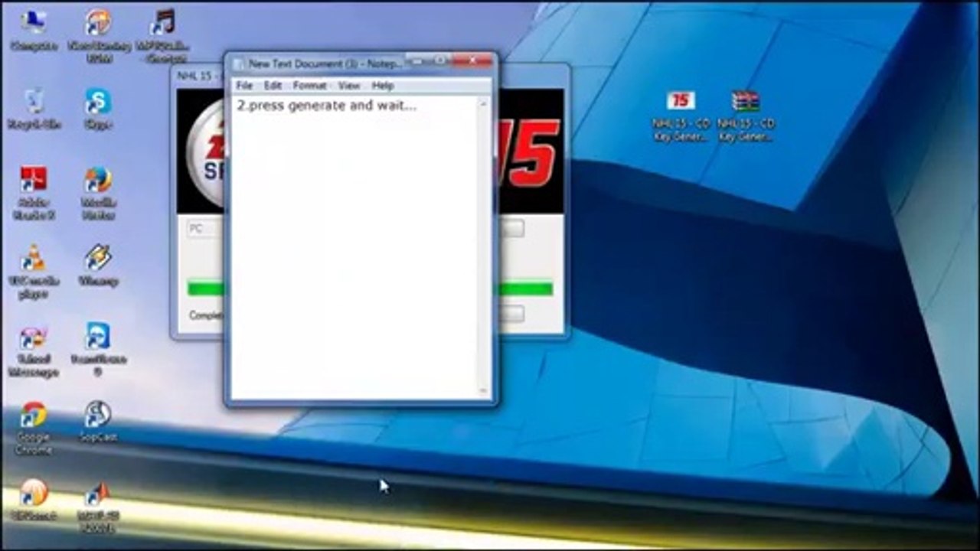Select the Yahoo! Messenger shortcut
The image size is (980, 551).
34,350
